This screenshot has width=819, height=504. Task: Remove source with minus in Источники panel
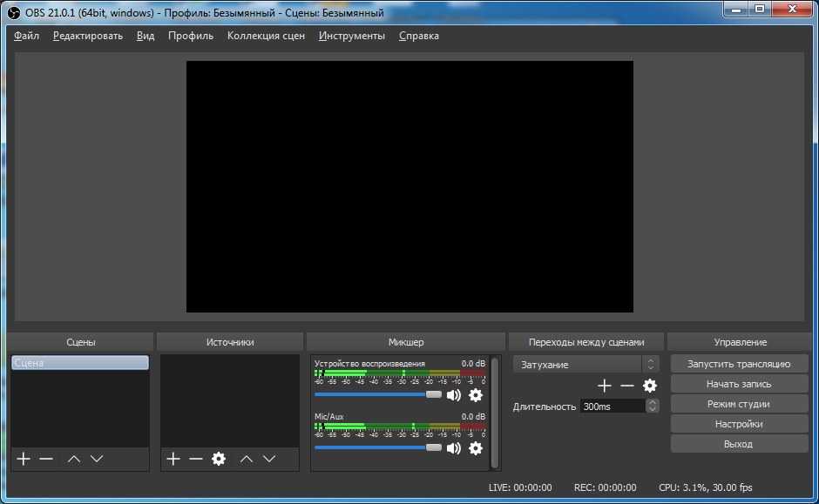coord(196,459)
